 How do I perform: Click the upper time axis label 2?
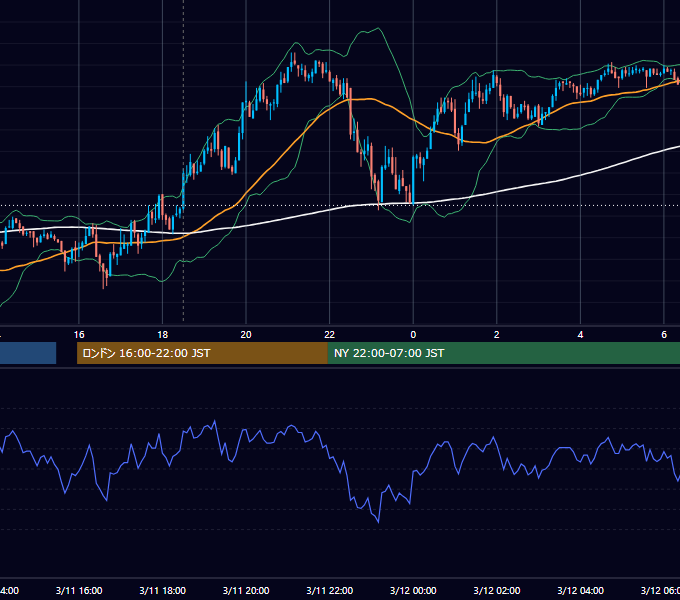pos(497,335)
